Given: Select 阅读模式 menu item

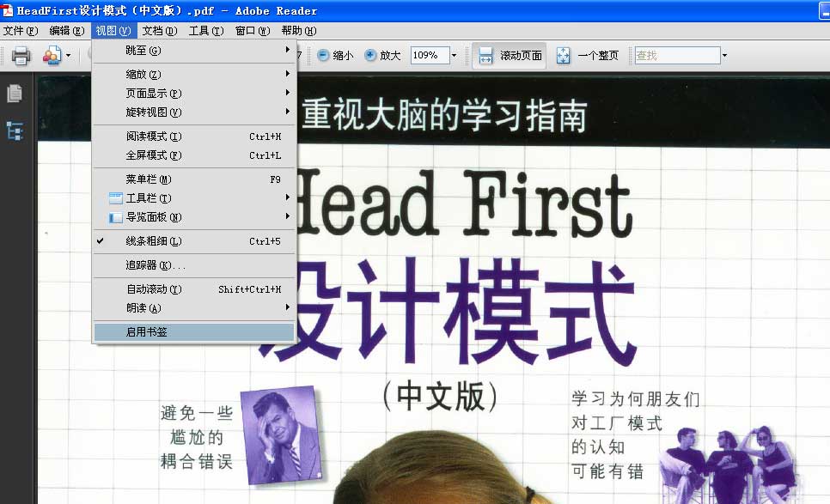Looking at the screenshot, I should click(x=193, y=137).
